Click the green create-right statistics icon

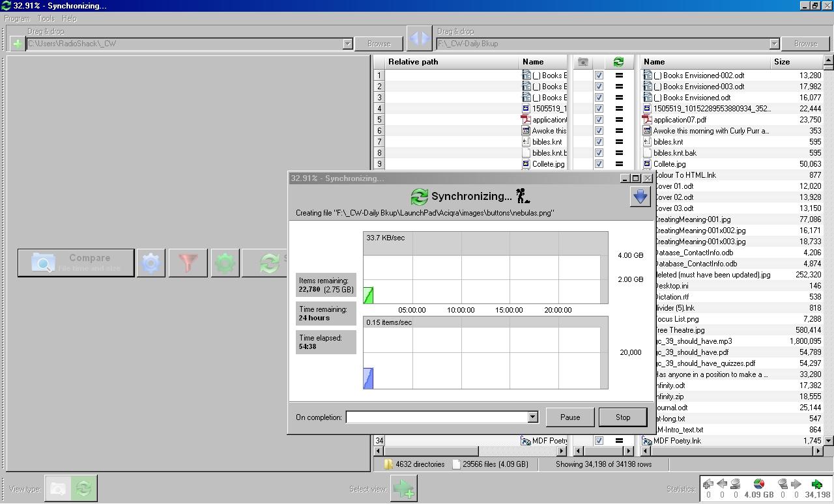[816, 484]
